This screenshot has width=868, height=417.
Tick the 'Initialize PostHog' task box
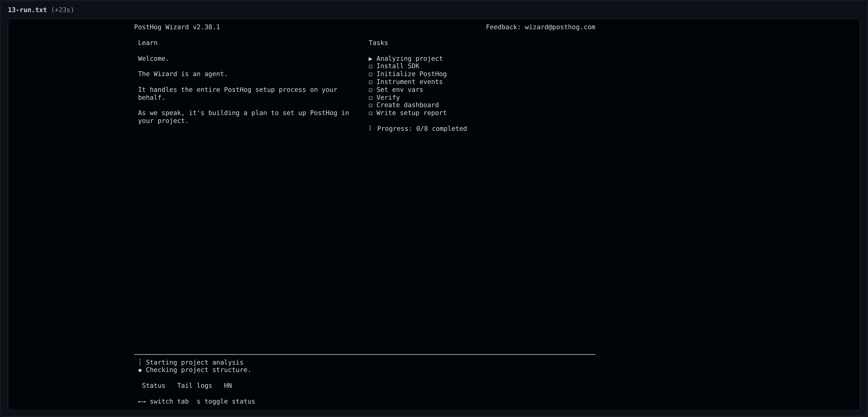(x=370, y=74)
